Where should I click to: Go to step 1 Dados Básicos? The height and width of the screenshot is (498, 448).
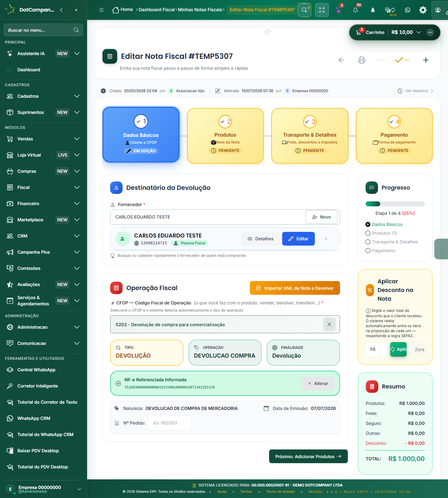(141, 135)
